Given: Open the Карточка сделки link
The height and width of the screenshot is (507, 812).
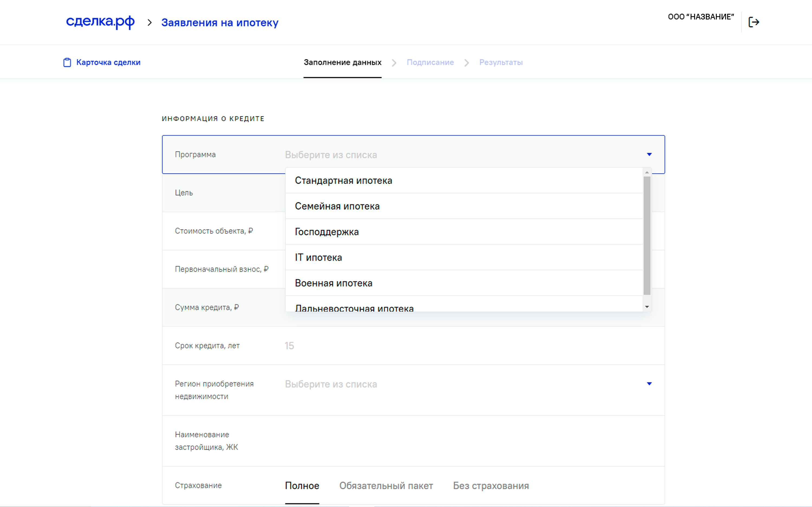Looking at the screenshot, I should point(108,62).
